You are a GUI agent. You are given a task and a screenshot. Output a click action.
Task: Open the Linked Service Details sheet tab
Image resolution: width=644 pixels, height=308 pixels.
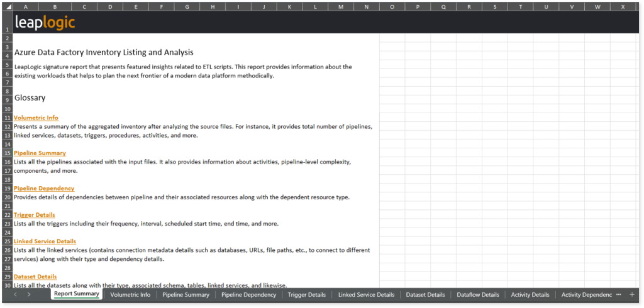366,294
